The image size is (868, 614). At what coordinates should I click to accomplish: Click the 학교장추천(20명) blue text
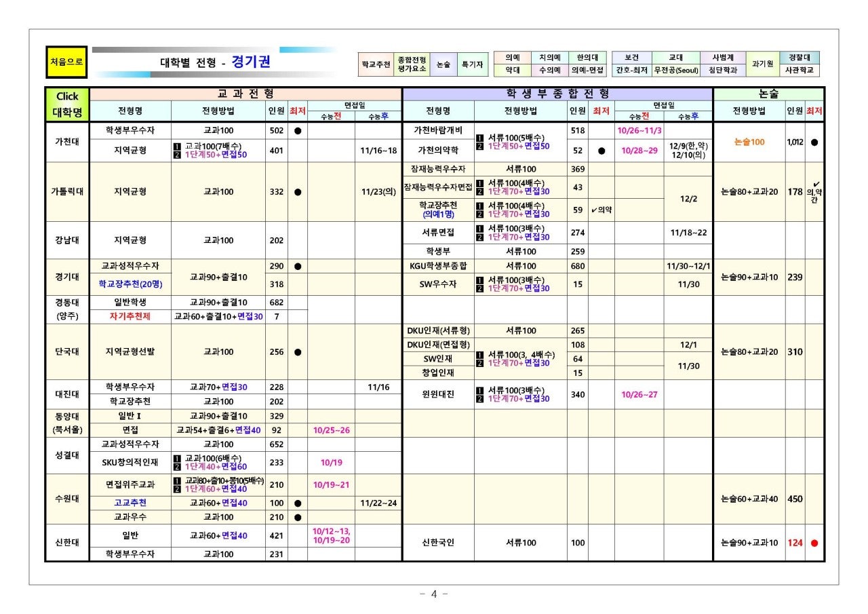point(130,284)
